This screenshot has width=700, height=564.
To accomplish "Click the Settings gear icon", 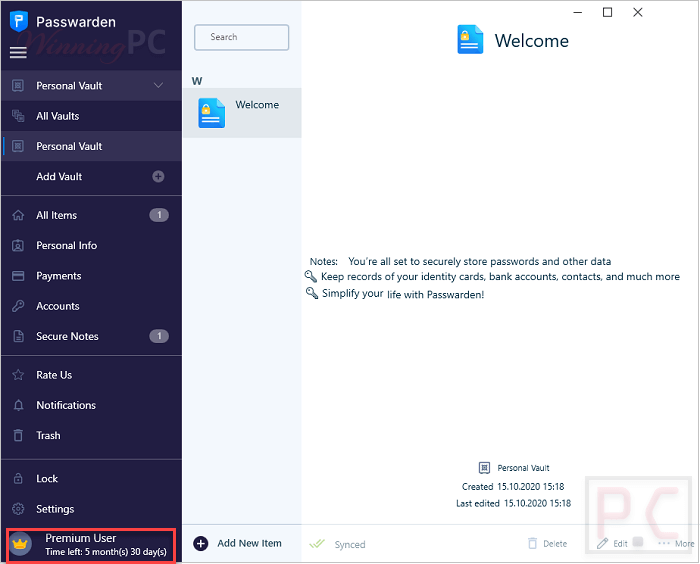I will (x=18, y=509).
